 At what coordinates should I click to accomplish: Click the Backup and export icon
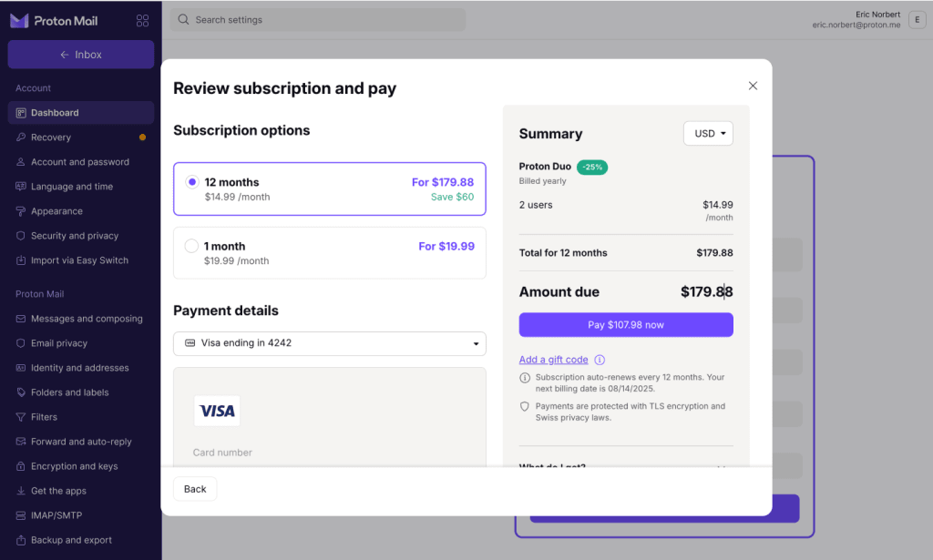tap(21, 540)
